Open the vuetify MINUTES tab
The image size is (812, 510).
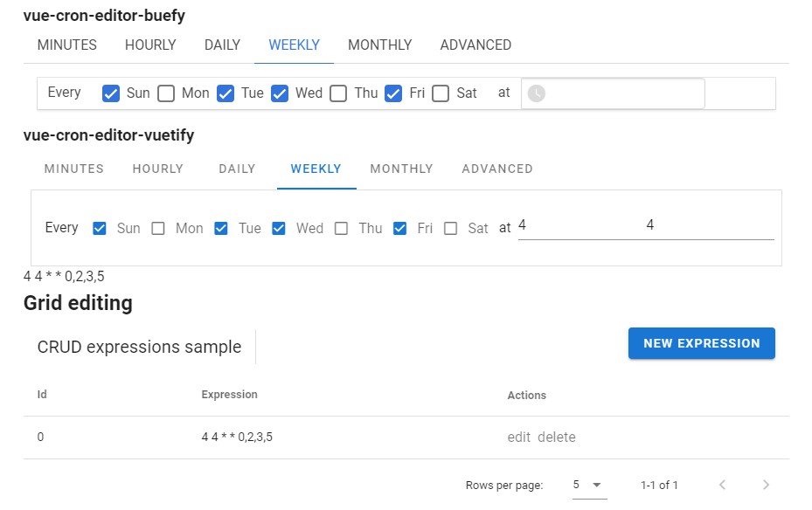[x=74, y=169]
